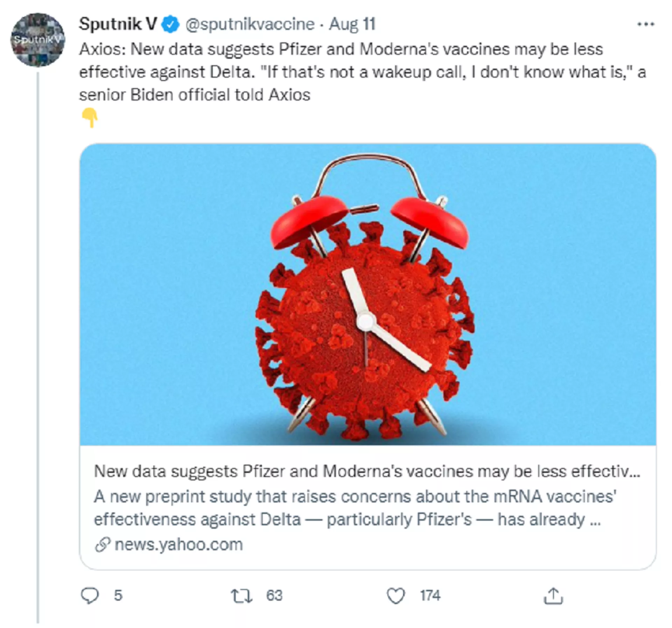Click the pointing-down hand emoji
This screenshot has width=672, height=628.
[90, 118]
